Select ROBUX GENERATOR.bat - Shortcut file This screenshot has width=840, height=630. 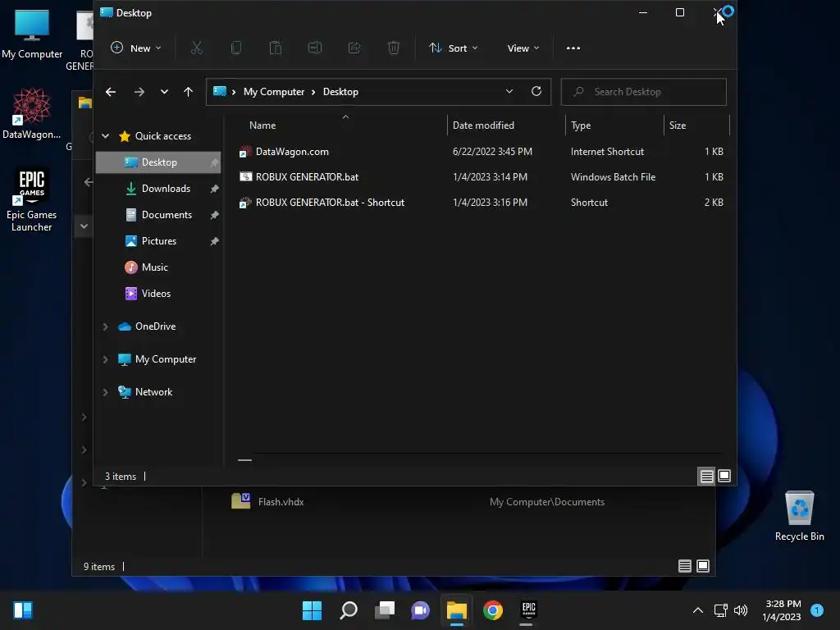[330, 203]
